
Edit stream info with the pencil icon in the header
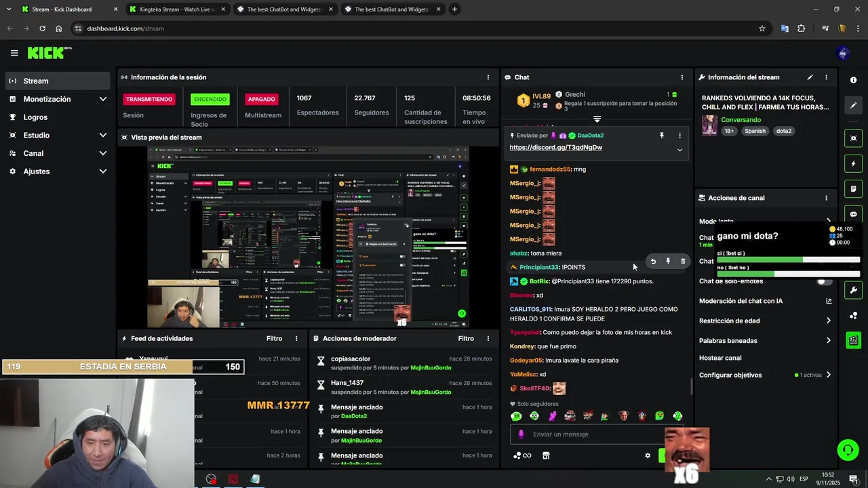(810, 77)
